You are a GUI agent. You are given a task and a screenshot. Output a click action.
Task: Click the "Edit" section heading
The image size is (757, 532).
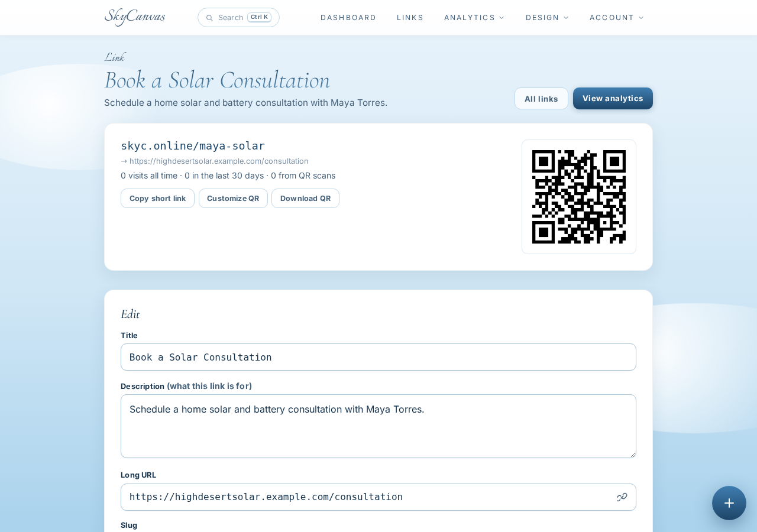point(130,314)
